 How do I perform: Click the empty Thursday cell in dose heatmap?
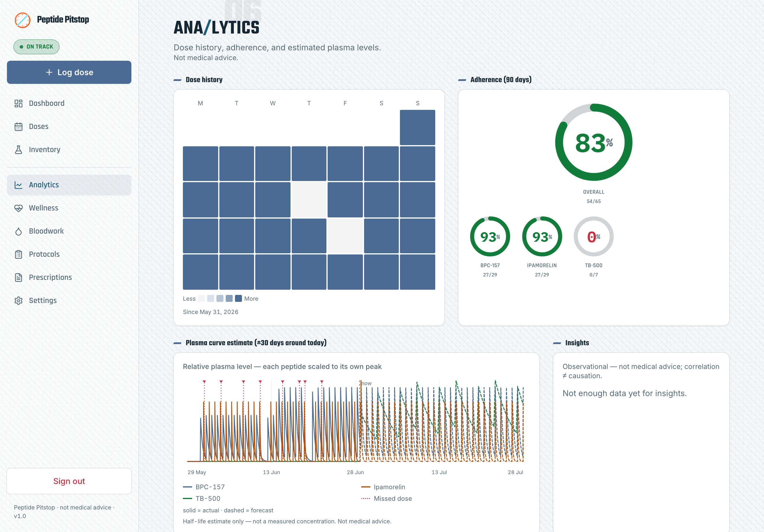[309, 200]
